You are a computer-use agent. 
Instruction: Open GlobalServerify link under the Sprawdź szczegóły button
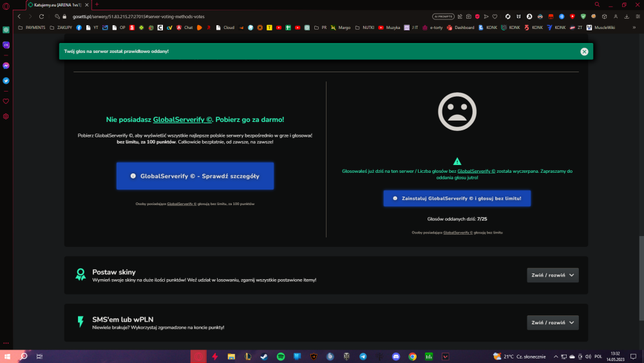pyautogui.click(x=182, y=204)
